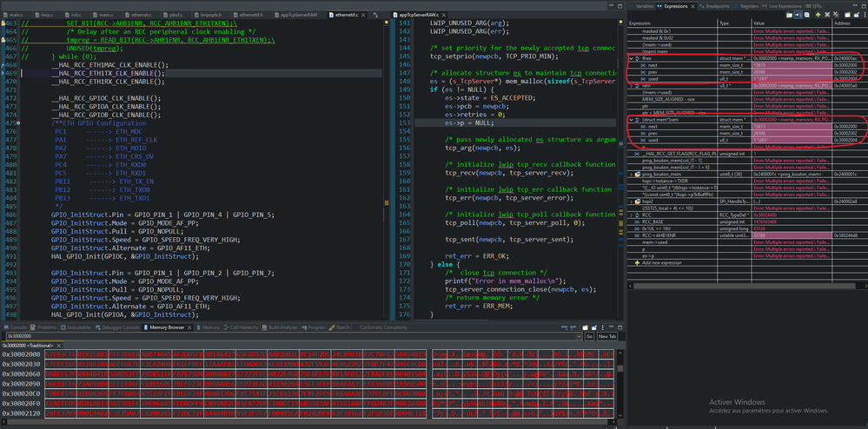Viewport: 868px width, 429px height.
Task: Collapse the (struct mem*)ram expression
Action: (631, 120)
